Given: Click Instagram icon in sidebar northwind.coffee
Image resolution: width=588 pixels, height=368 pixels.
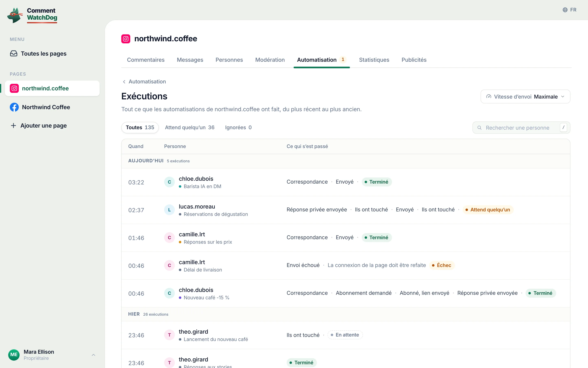Looking at the screenshot, I should point(14,88).
